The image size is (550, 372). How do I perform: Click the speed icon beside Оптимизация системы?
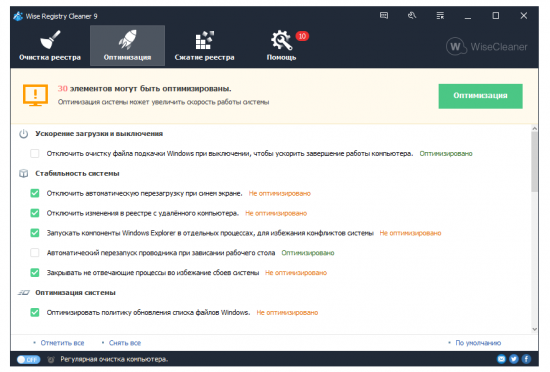(24, 292)
